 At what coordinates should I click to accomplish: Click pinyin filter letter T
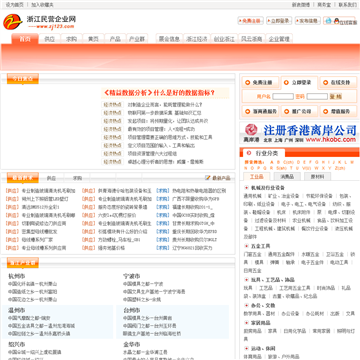pos(292,168)
